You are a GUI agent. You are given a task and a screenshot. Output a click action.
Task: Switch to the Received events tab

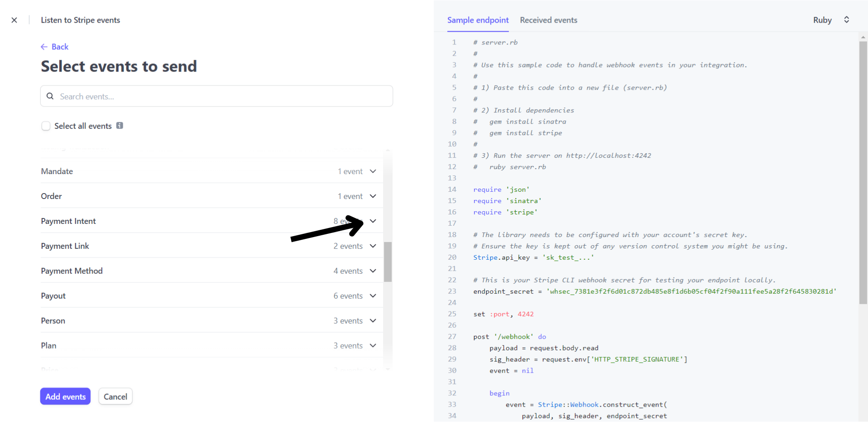click(548, 20)
